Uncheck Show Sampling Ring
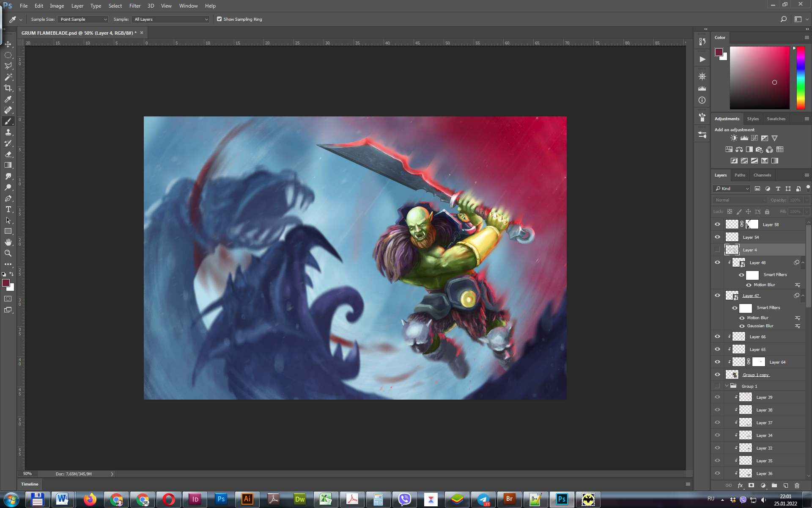The image size is (812, 508). (219, 19)
